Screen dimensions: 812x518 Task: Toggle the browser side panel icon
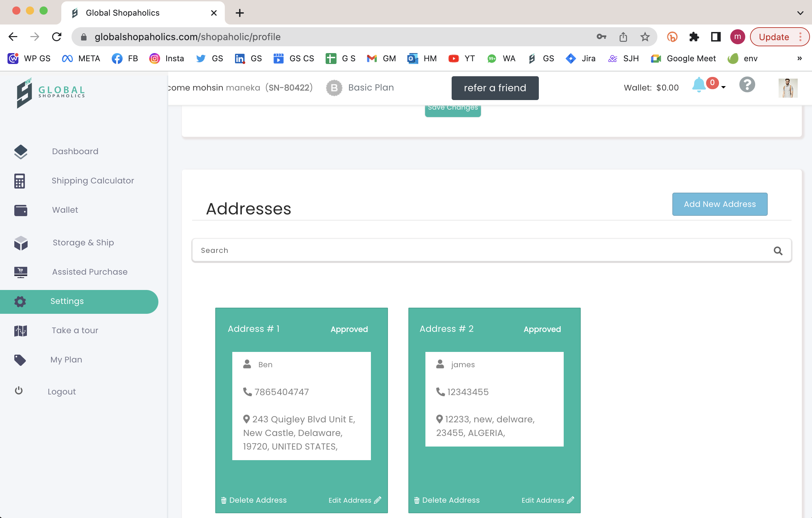[716, 37]
